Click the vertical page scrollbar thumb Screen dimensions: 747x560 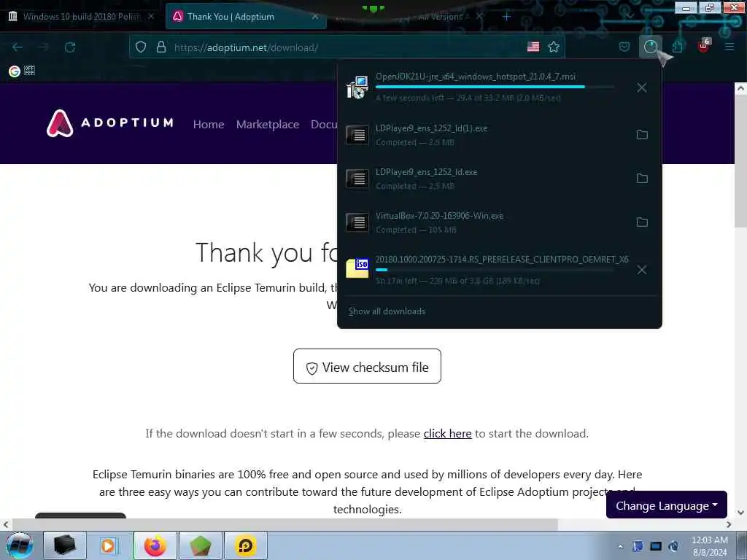click(x=740, y=160)
